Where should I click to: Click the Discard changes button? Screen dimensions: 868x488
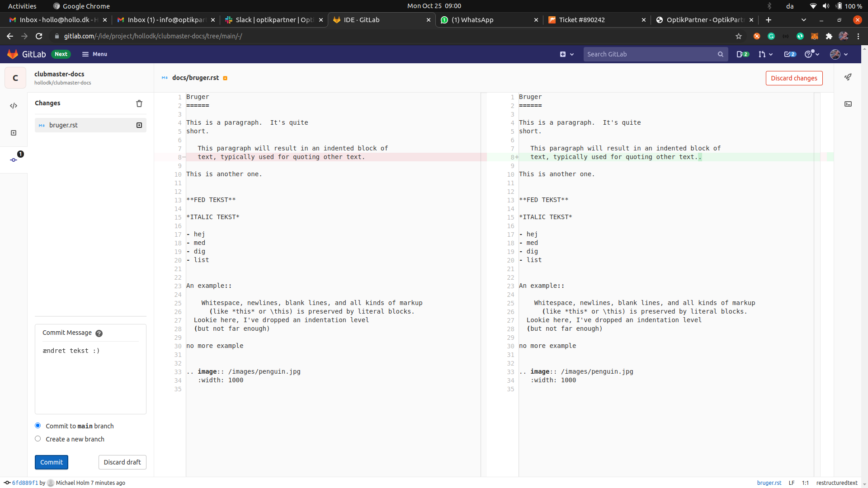794,78
